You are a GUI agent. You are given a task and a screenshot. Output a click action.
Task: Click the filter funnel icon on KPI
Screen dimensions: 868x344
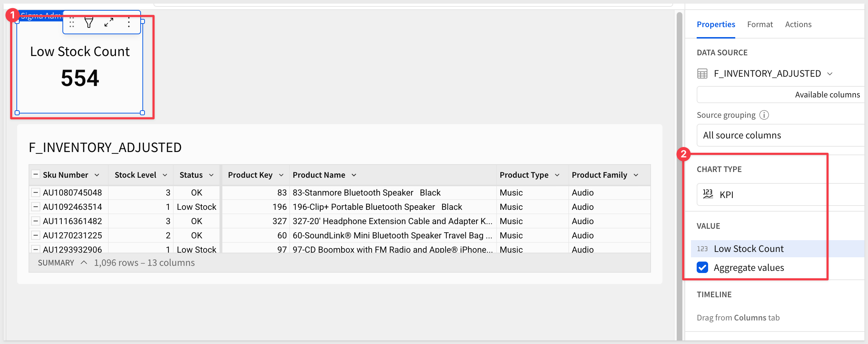pyautogui.click(x=89, y=22)
